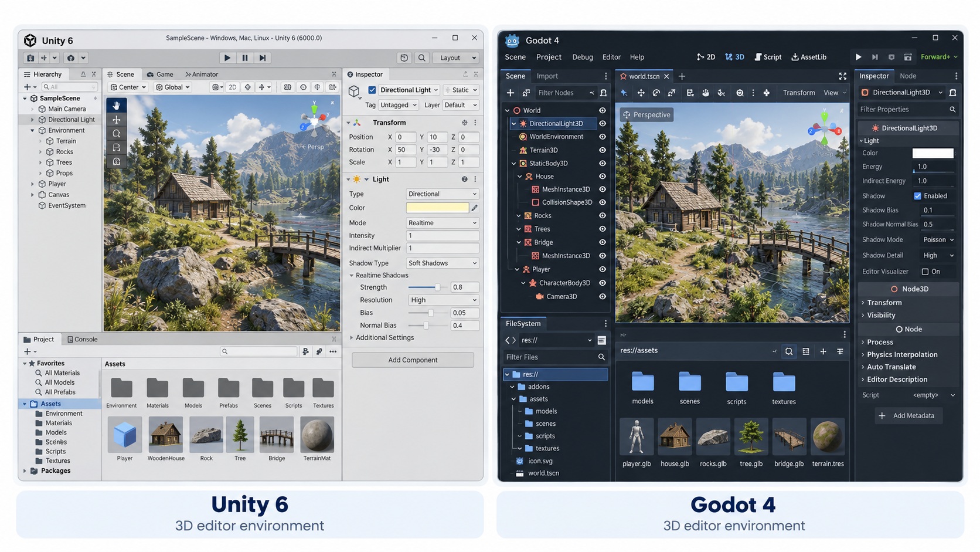This screenshot has height=552, width=980.
Task: Click Add Metadata button in Godot Inspector
Action: click(x=908, y=415)
